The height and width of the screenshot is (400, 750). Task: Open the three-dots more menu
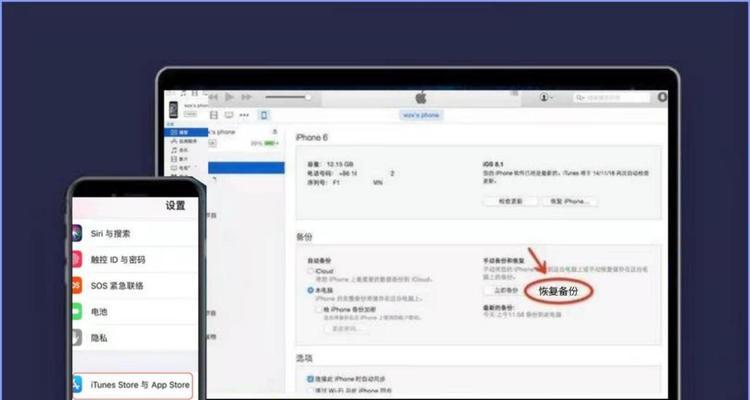(244, 115)
